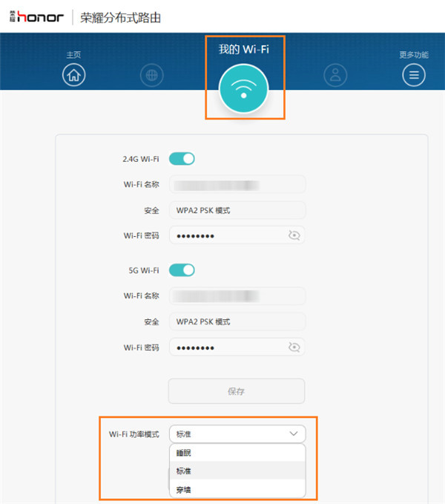445x504 pixels.
Task: Turn off the 2.4G Wi-Fi switch
Action: click(x=182, y=159)
